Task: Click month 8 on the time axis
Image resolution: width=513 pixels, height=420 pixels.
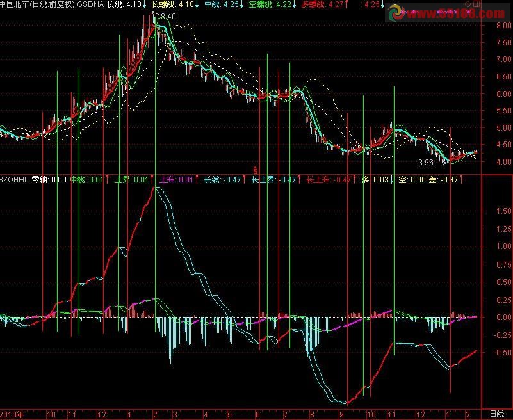Action: (x=312, y=415)
